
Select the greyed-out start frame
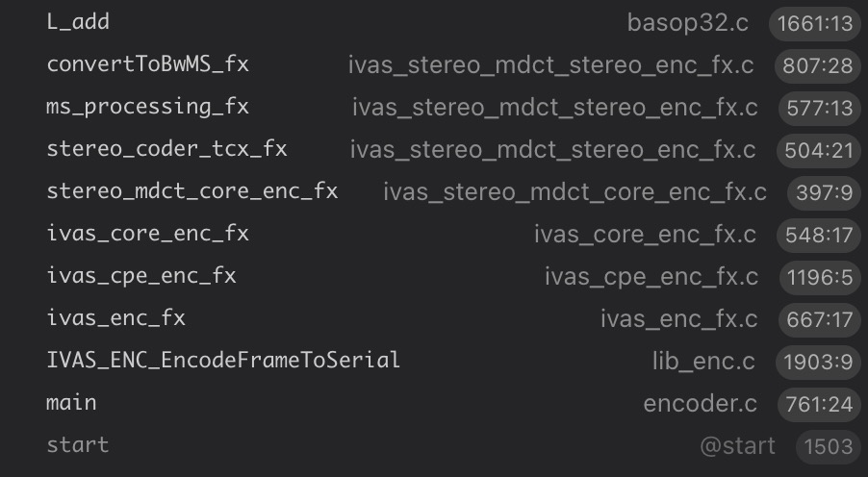[x=78, y=445]
